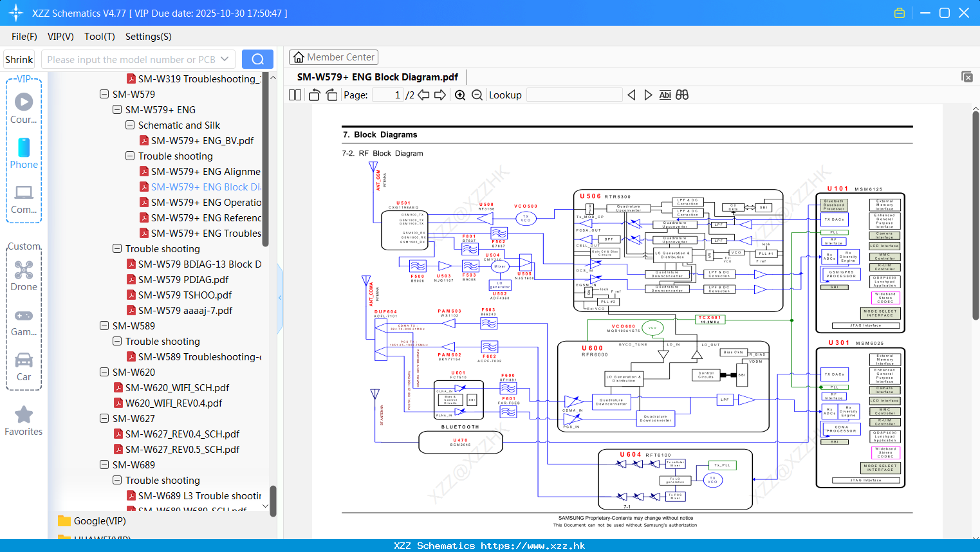Image resolution: width=980 pixels, height=552 pixels.
Task: Collapse the SM-W627 node
Action: coord(104,418)
